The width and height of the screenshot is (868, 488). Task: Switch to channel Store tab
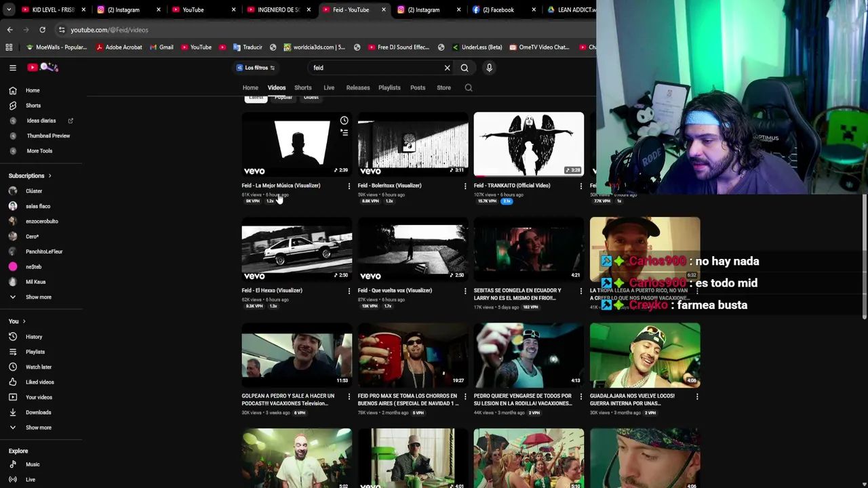click(443, 87)
